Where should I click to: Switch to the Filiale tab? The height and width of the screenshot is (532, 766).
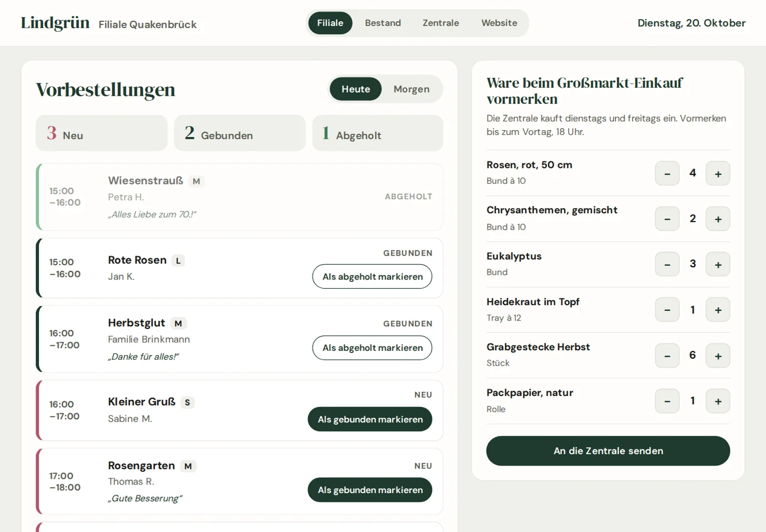point(330,23)
